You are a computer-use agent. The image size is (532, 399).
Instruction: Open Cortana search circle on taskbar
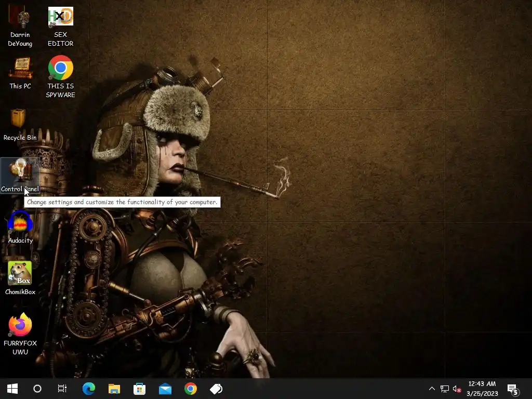(37, 389)
